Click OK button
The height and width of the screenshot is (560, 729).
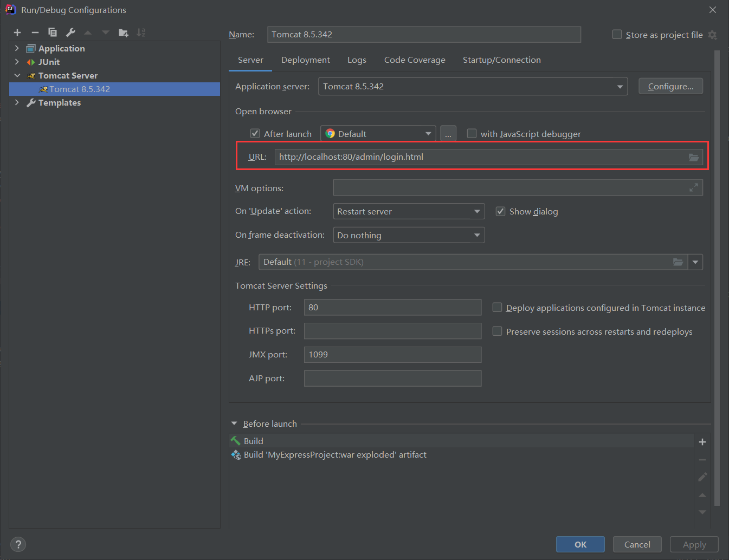pos(580,544)
